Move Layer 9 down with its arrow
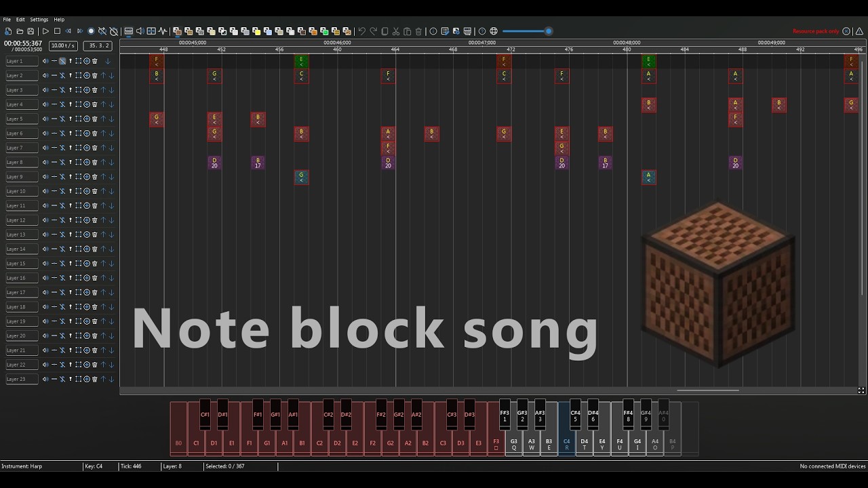This screenshot has height=488, width=868. tap(111, 177)
